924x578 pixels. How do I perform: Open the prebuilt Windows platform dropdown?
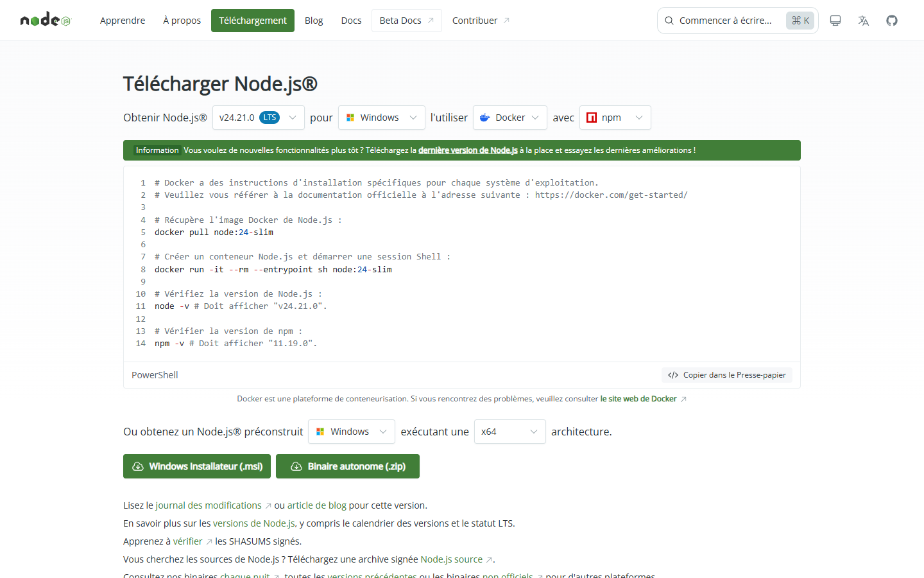[x=352, y=432]
